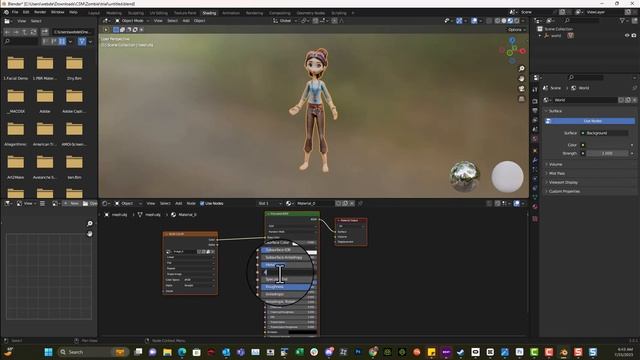The image size is (640, 360).
Task: Click the image editor zoom magnifier icon
Action: point(89,224)
